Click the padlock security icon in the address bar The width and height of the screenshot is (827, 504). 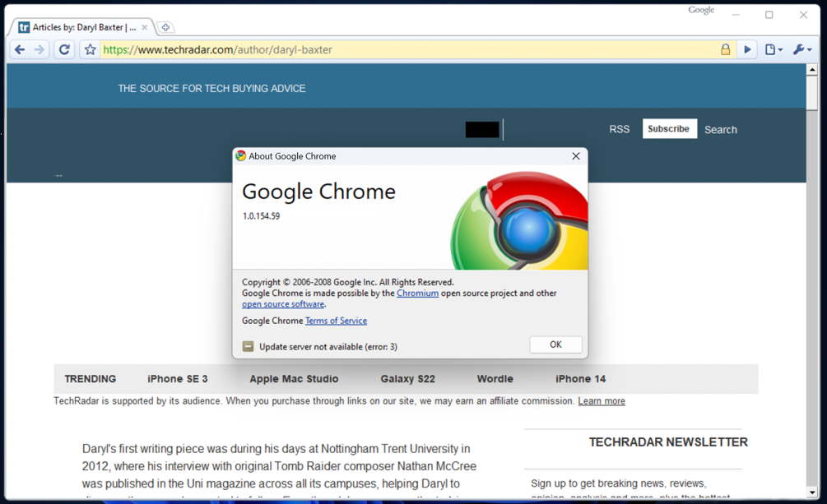(726, 49)
